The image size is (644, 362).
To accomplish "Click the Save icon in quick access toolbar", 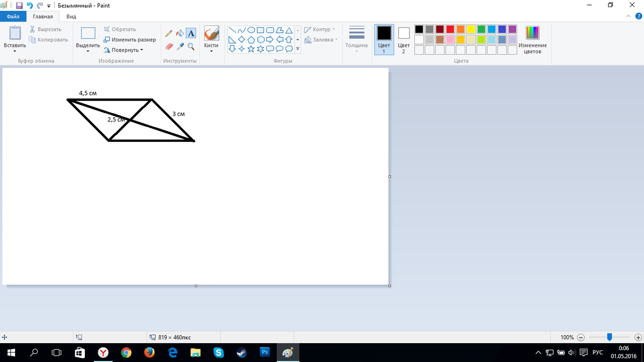I will [x=19, y=5].
